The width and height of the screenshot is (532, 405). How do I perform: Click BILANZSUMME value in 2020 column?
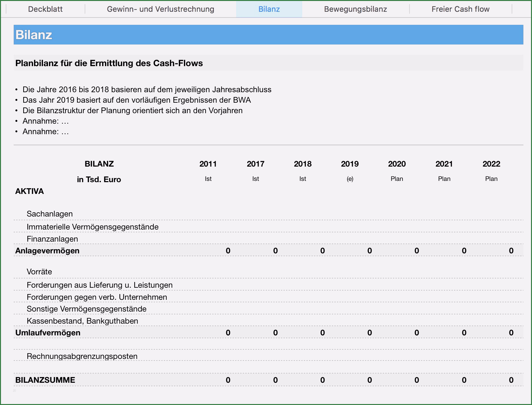coord(416,380)
